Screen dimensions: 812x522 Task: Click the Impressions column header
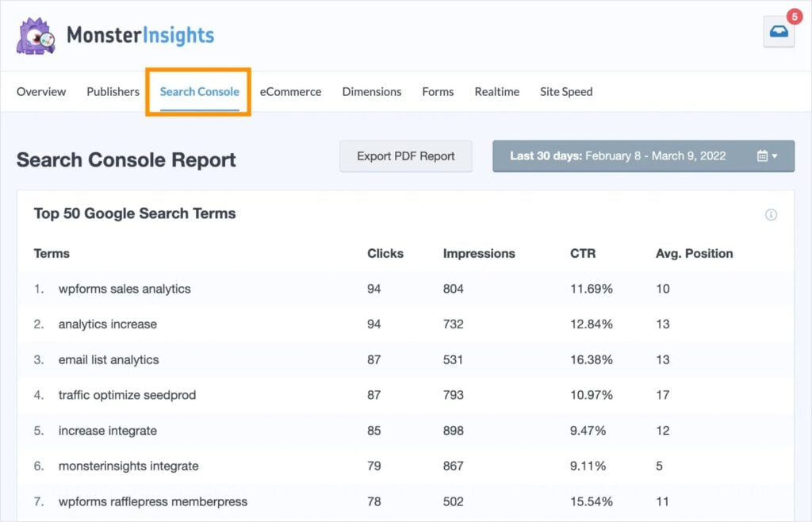479,253
